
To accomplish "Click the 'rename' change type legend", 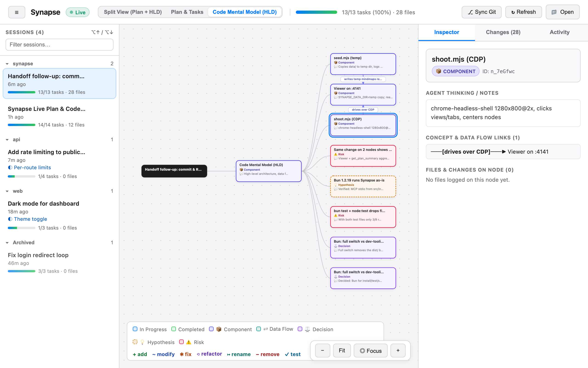I will 239,354.
